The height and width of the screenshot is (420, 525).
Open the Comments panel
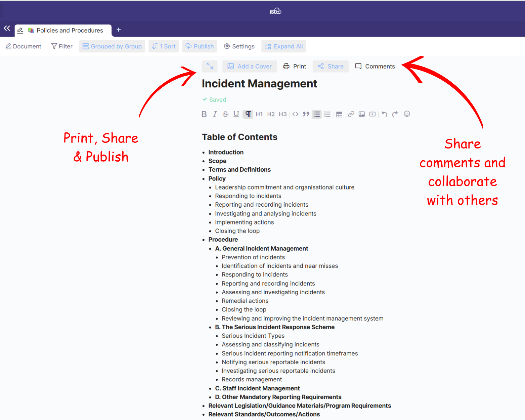tap(375, 67)
